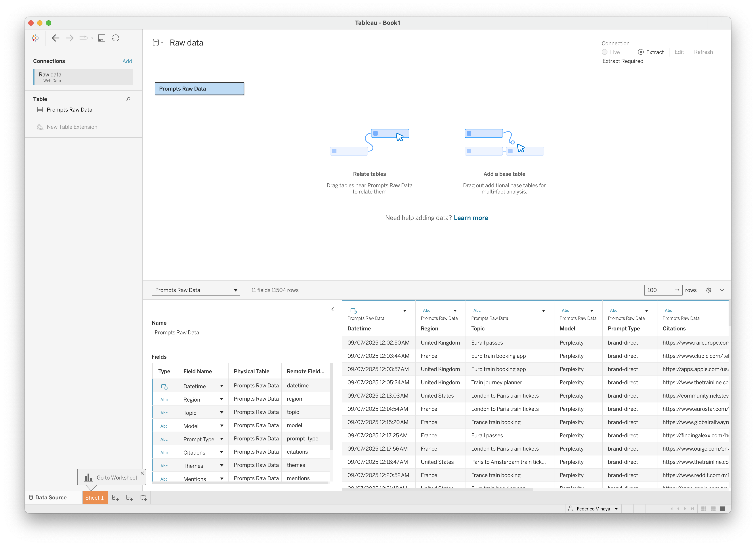Click the save disk icon
The width and height of the screenshot is (756, 546).
point(102,38)
